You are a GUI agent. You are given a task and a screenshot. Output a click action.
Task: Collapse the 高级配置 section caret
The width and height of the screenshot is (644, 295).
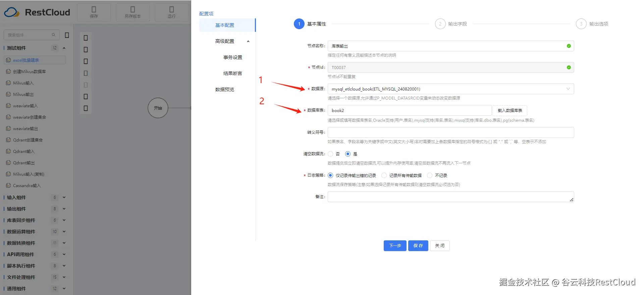pos(248,41)
